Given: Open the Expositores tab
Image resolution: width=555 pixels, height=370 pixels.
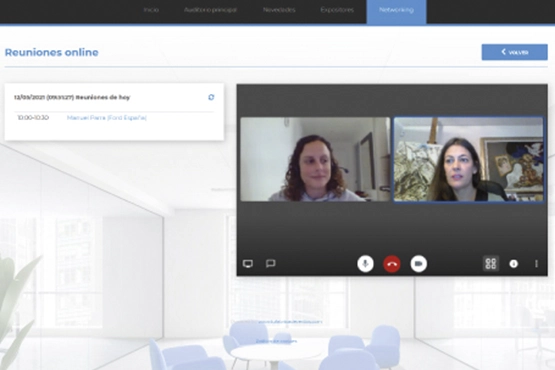Looking at the screenshot, I should (x=337, y=10).
